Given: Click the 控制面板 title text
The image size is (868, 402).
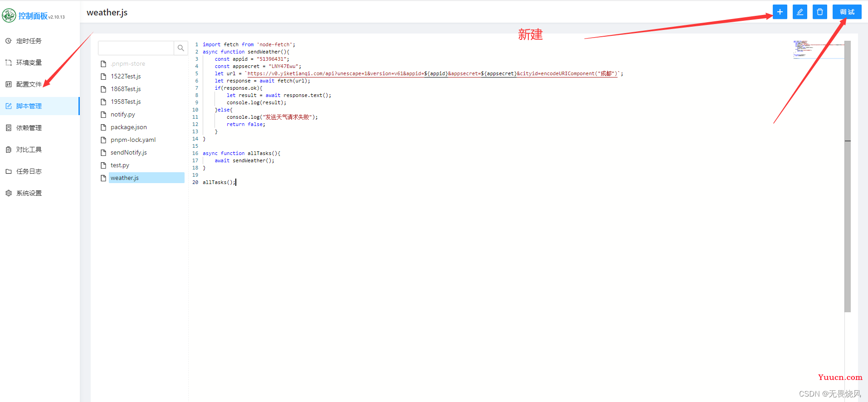Looking at the screenshot, I should tap(33, 16).
